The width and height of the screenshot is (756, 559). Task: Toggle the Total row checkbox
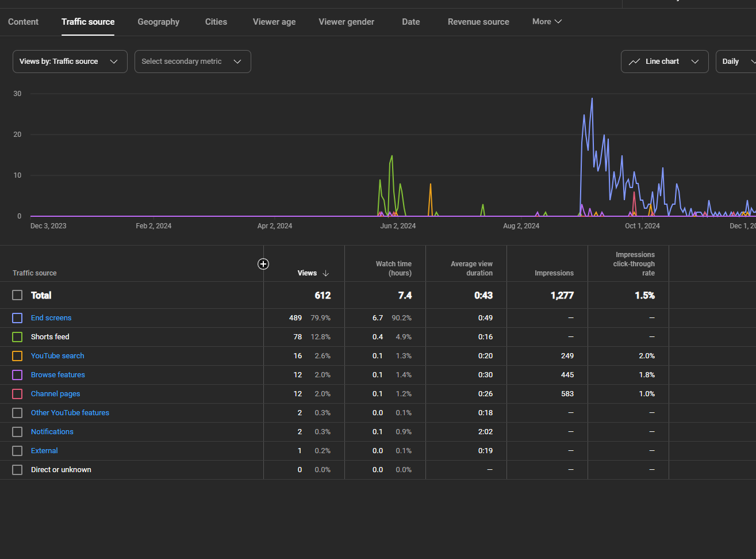click(x=17, y=295)
